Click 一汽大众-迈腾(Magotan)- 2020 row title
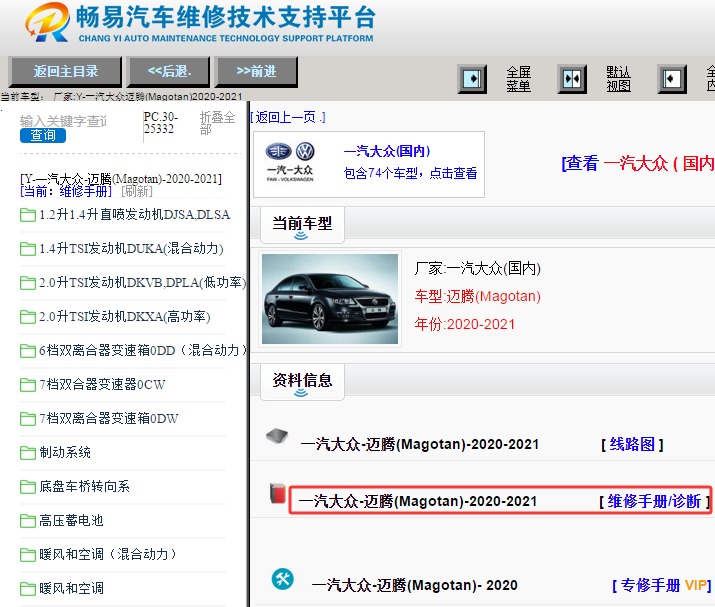The image size is (715, 607). pos(414,585)
